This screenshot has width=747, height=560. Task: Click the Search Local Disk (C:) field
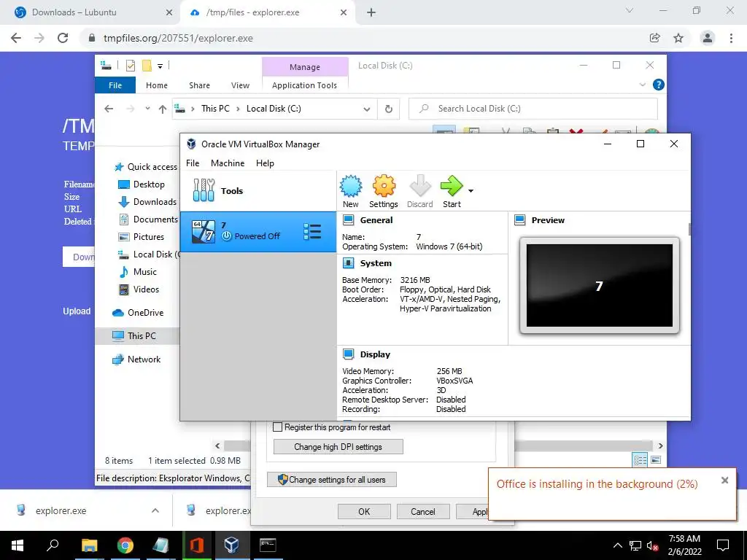pyautogui.click(x=533, y=109)
